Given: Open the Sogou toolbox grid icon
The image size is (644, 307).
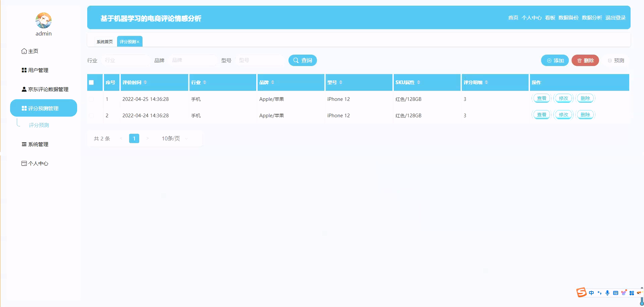Looking at the screenshot, I should 632,293.
